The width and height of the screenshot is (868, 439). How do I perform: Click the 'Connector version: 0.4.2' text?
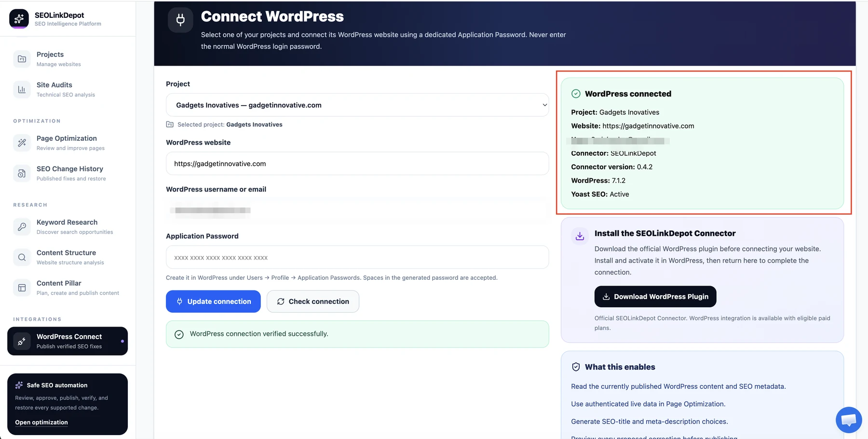612,167
